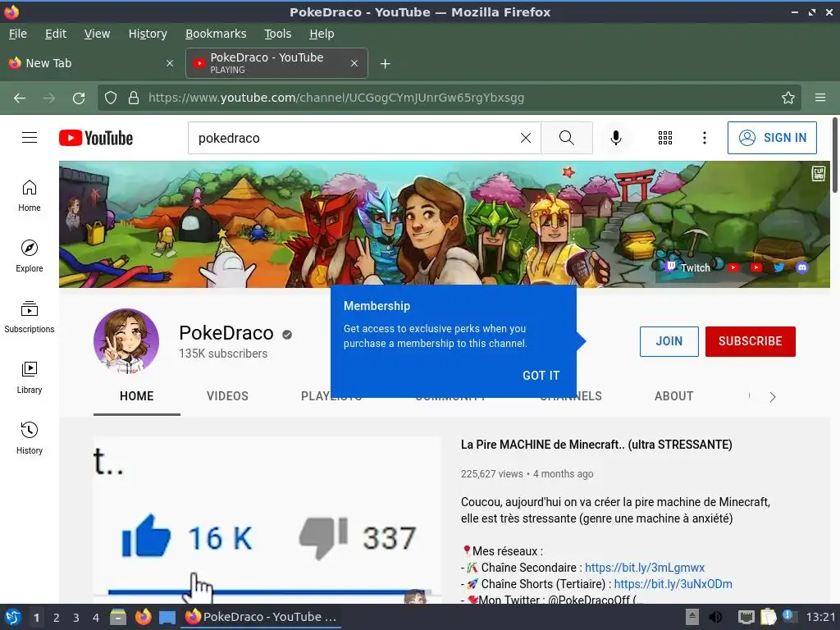The image size is (840, 630).
Task: Go to Home in the sidebar
Action: (30, 196)
